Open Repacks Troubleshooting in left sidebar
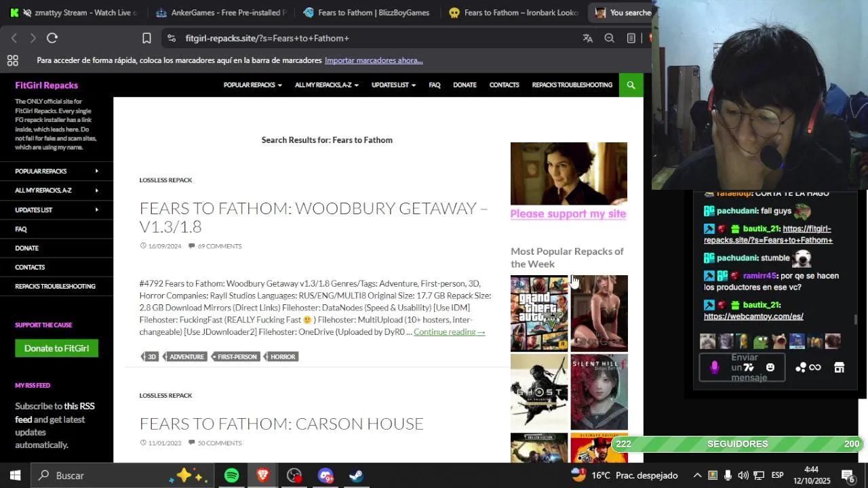 click(55, 286)
